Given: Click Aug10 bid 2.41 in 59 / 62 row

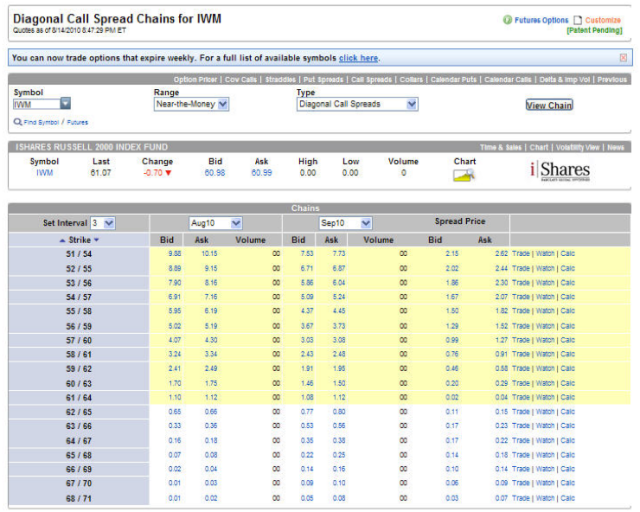Looking at the screenshot, I should [x=175, y=368].
